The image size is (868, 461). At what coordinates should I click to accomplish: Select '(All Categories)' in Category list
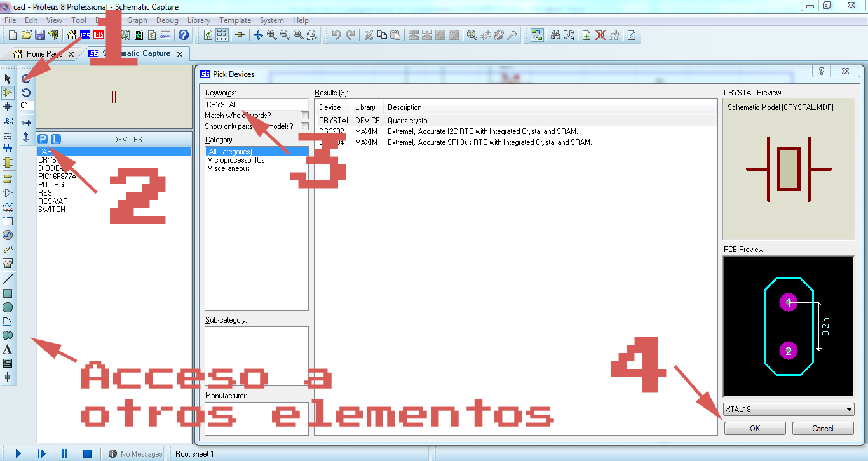[x=256, y=152]
